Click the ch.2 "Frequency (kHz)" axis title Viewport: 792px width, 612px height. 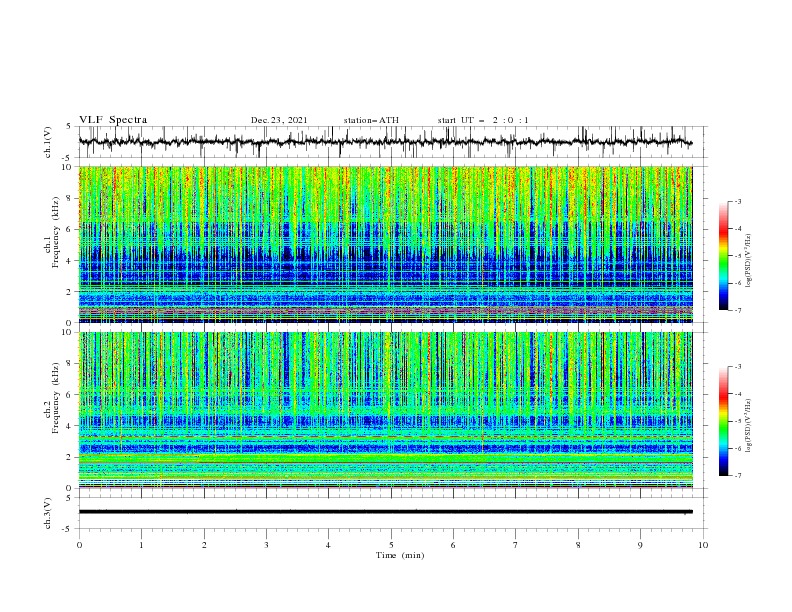56,397
